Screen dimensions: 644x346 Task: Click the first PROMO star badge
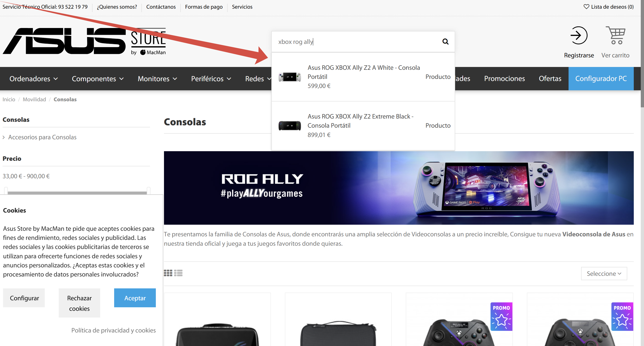point(501,316)
